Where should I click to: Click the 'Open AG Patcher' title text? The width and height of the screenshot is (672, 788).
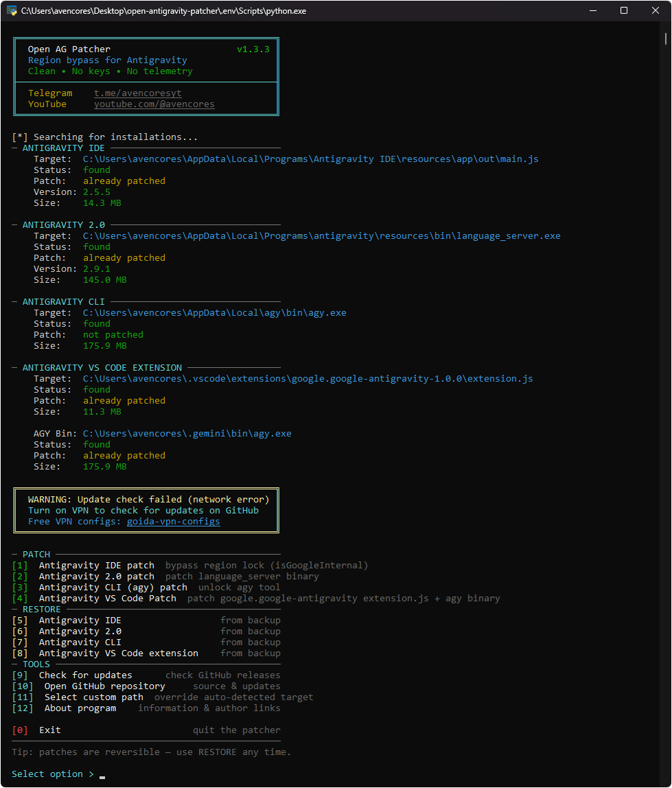69,49
